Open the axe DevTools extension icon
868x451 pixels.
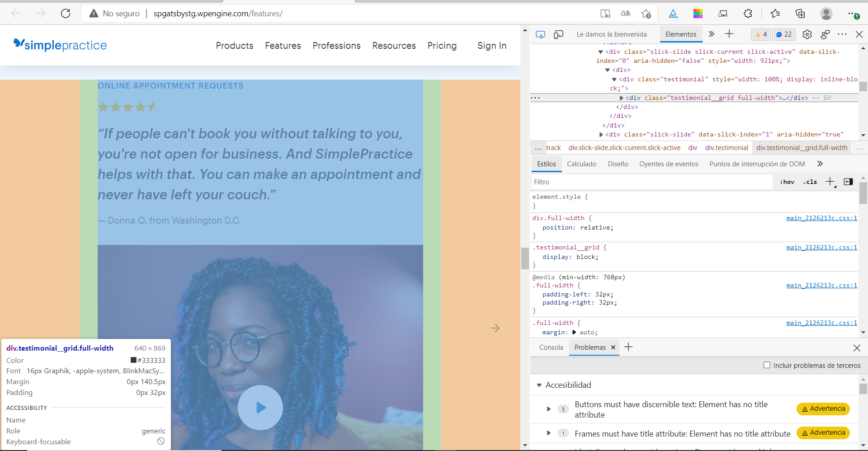[673, 14]
